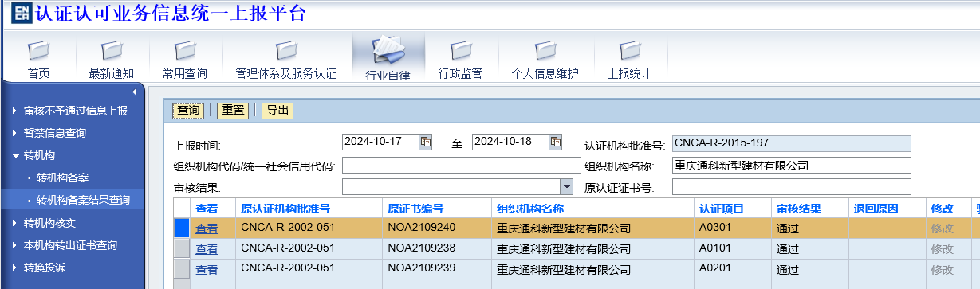Screen dimensions: 980x289
Task: Open calendar picker for start date 2024-10-17
Action: click(426, 142)
